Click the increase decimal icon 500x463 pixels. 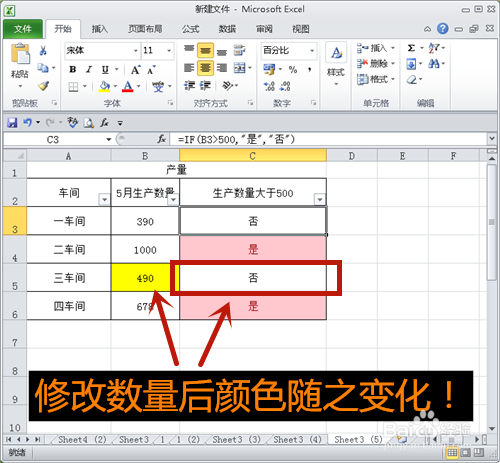tap(269, 86)
